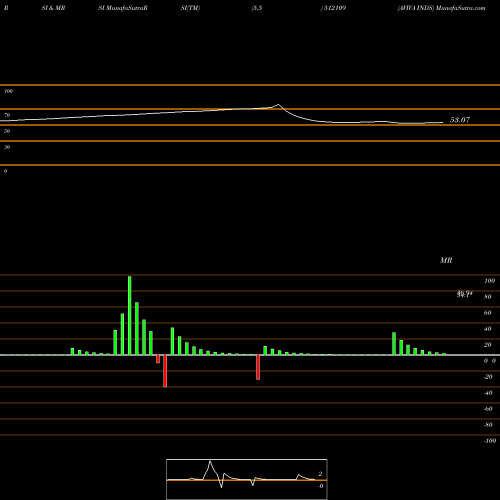500x500 pixels.
Task: Click the 'SI & MR' header text
Action: tap(53, 8)
